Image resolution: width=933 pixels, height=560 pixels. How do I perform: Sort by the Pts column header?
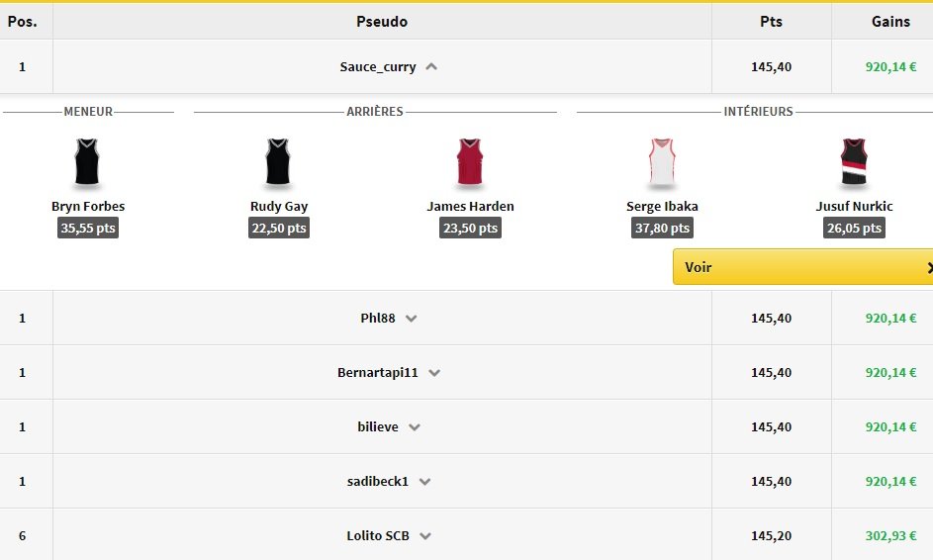pos(771,21)
